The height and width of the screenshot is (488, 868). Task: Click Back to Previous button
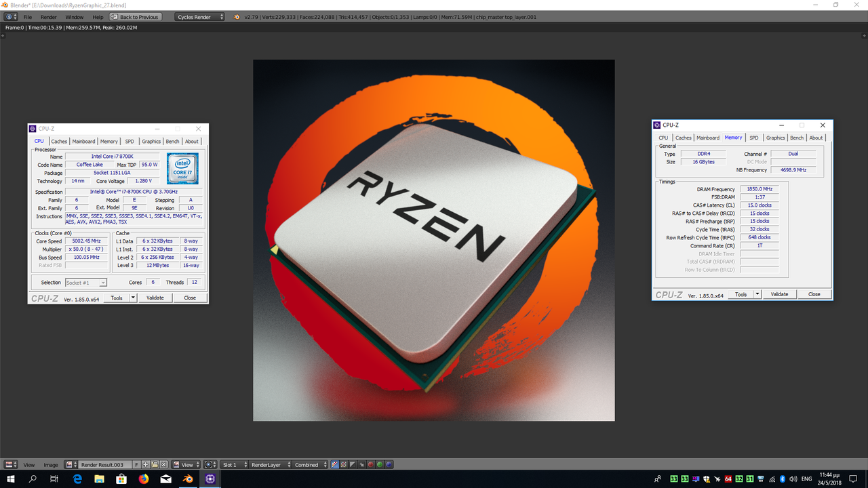point(136,17)
